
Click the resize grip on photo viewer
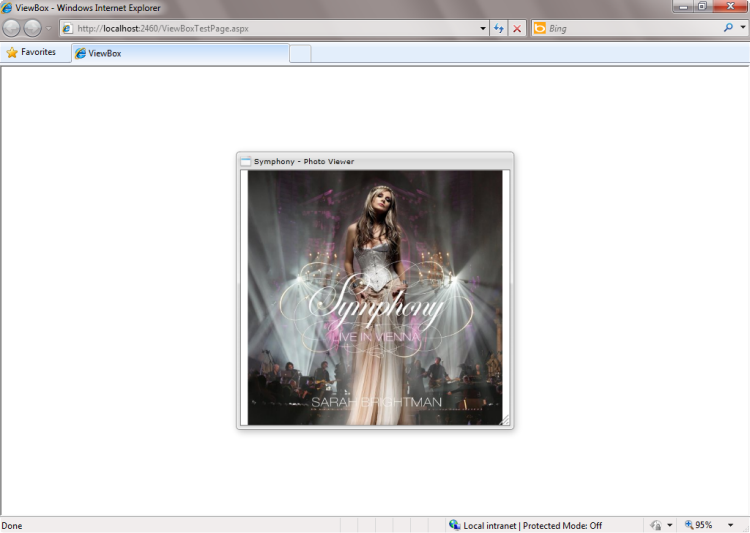pyautogui.click(x=505, y=421)
